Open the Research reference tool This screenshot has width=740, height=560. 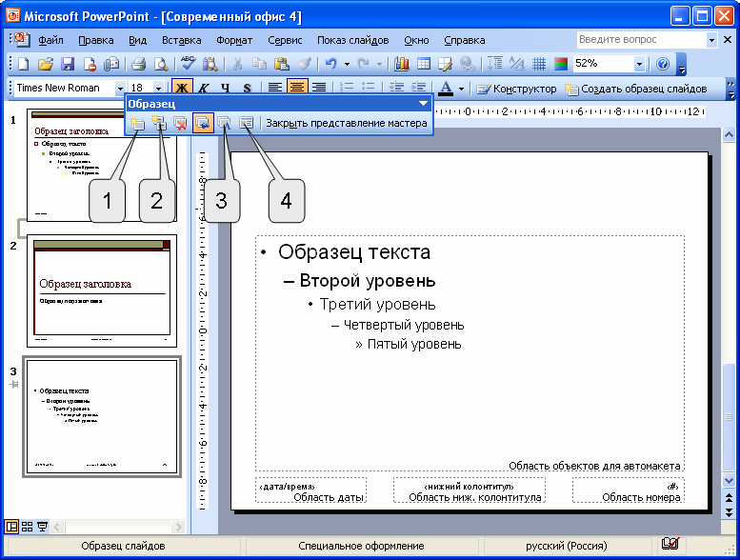point(210,64)
